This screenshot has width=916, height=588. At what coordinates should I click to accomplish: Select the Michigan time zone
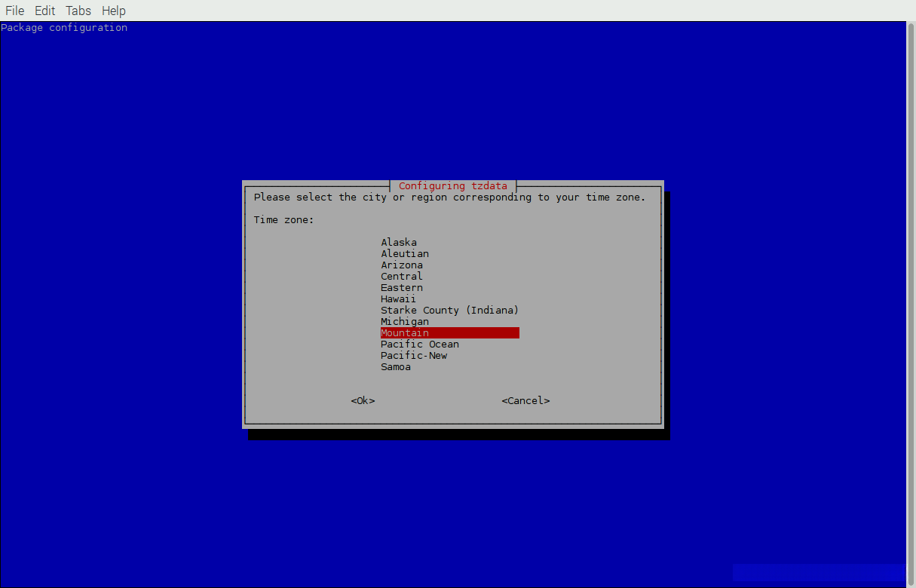point(405,322)
